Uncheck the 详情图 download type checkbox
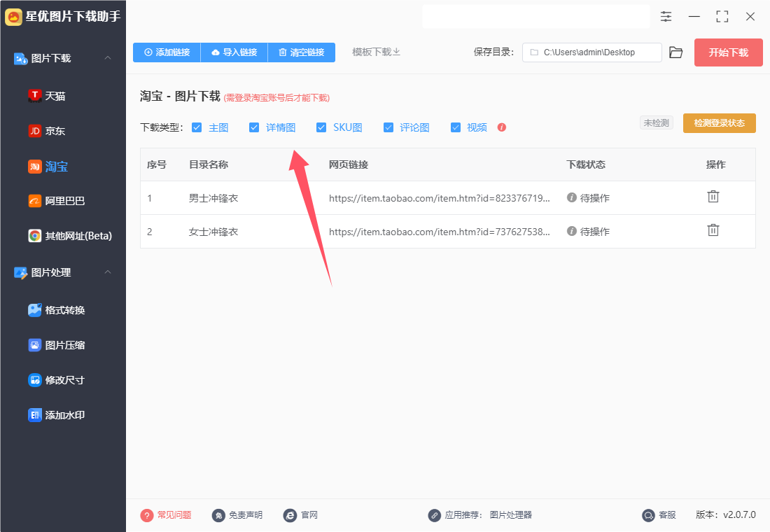770x532 pixels. (254, 127)
